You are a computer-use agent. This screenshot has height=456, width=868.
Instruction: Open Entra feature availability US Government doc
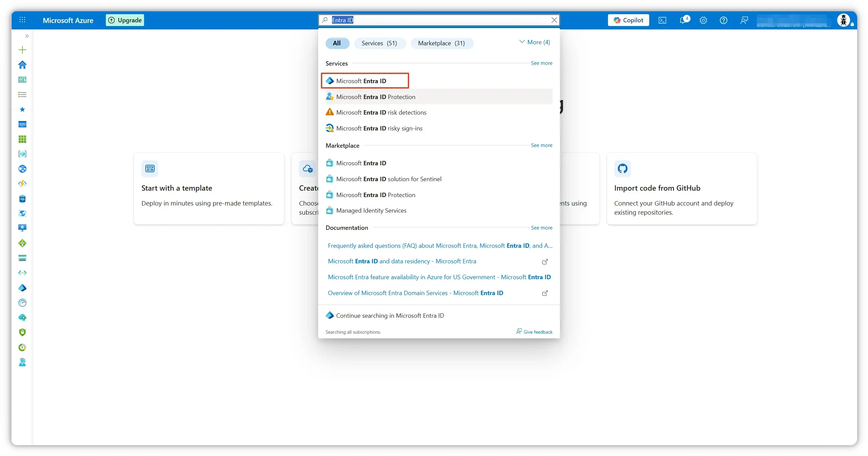click(439, 277)
